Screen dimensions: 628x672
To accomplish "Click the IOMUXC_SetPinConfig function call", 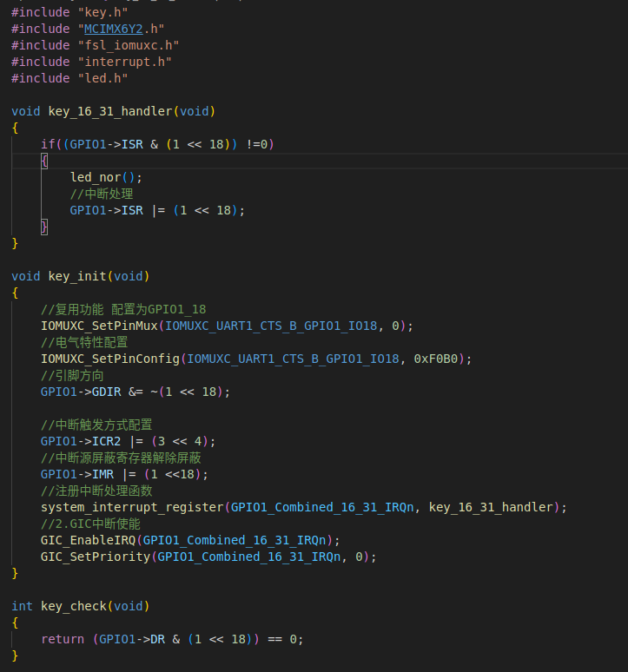I will (110, 359).
